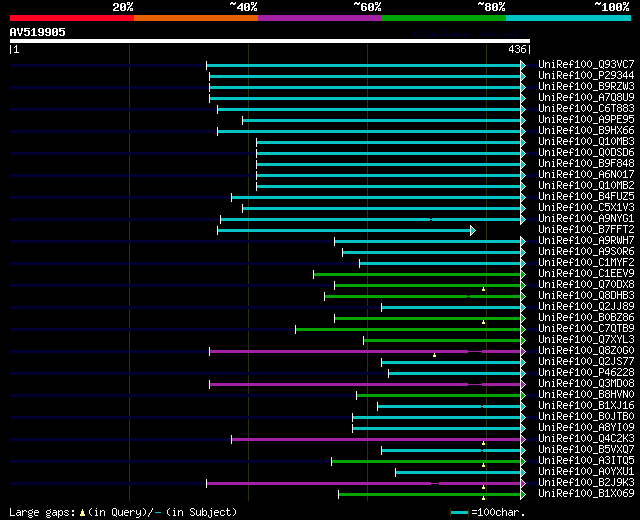Open the UniRef100_B9RZW3 hit label

click(586, 87)
